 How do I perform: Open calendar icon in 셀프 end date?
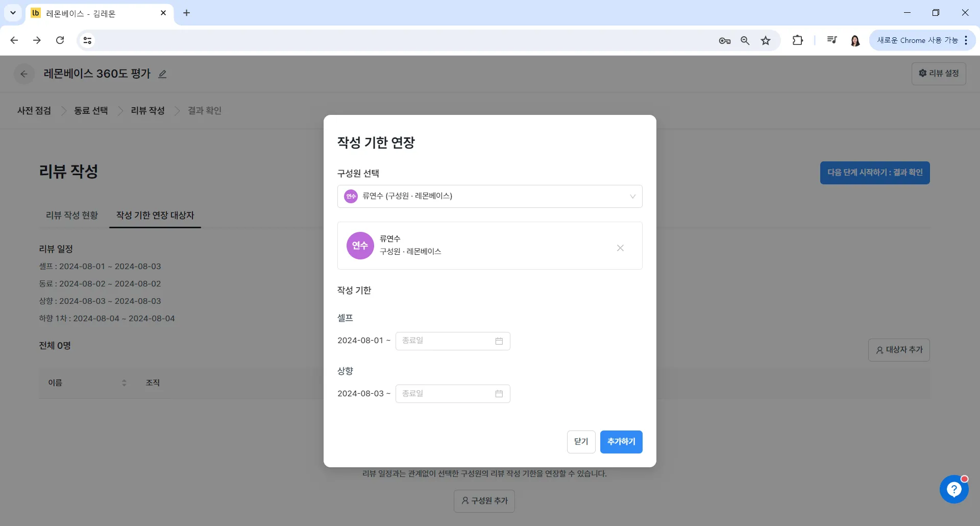499,341
